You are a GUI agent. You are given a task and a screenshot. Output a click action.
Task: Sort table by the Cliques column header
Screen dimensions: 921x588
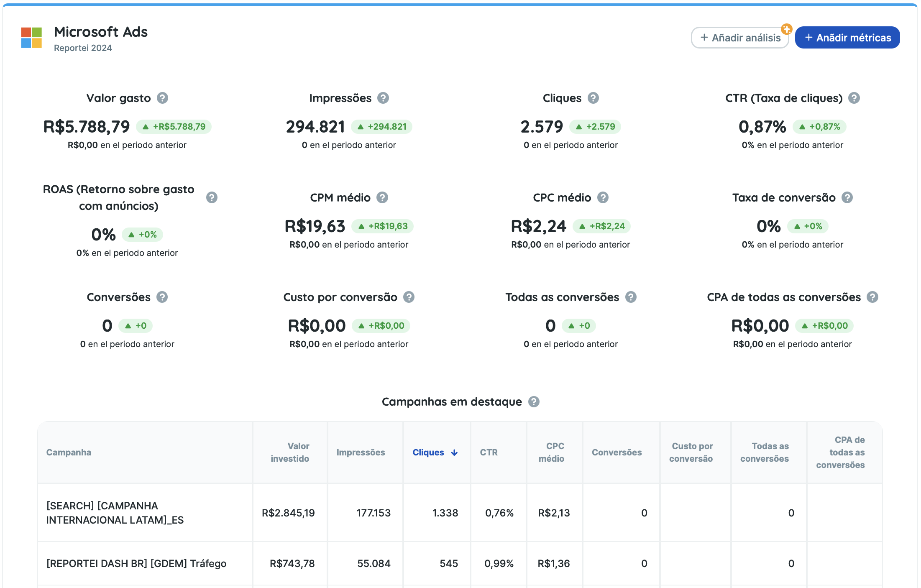click(428, 453)
